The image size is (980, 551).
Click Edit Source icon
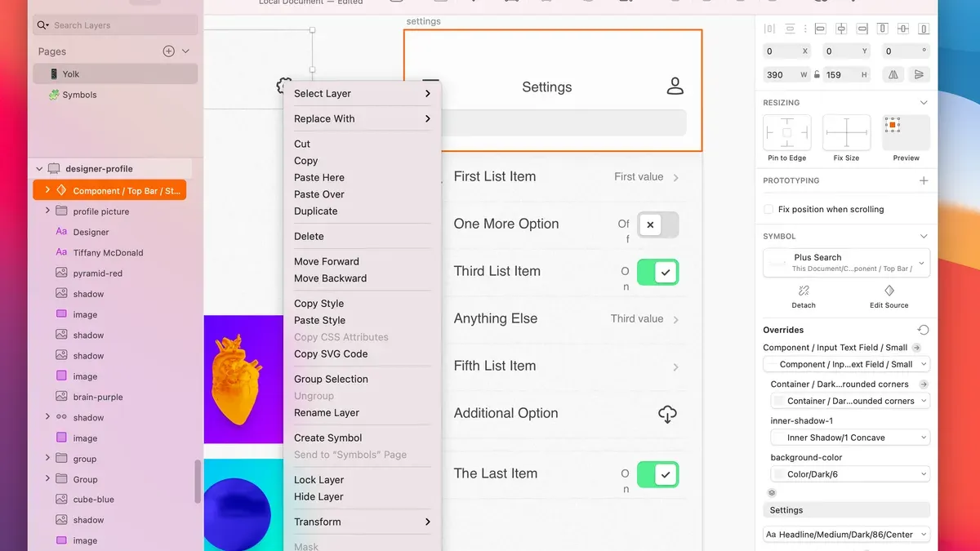(889, 291)
